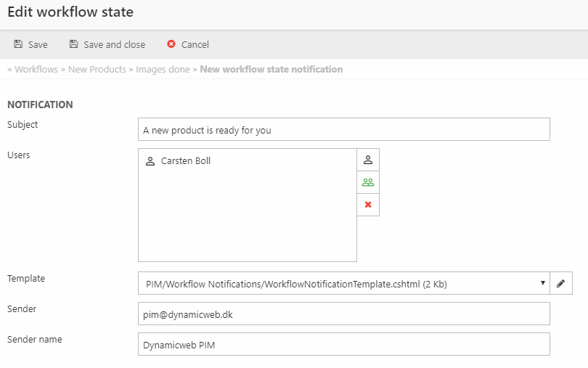Image resolution: width=588 pixels, height=368 pixels.
Task: Cancel editing the workflow state
Action: (188, 45)
